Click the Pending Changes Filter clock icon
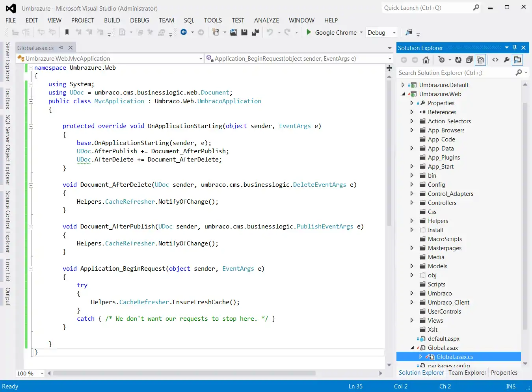Viewport: 532px width, 392px height. click(441, 60)
